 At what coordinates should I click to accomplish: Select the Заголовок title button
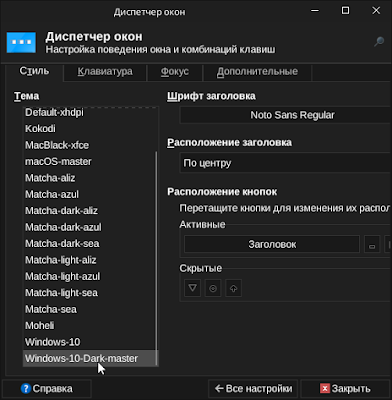click(x=272, y=244)
